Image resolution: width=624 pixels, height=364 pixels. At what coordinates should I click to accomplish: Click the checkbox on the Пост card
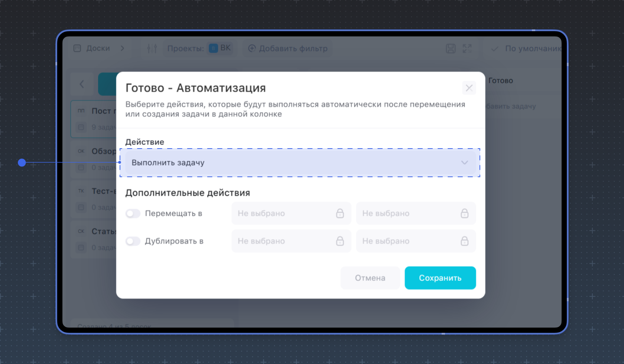[81, 127]
